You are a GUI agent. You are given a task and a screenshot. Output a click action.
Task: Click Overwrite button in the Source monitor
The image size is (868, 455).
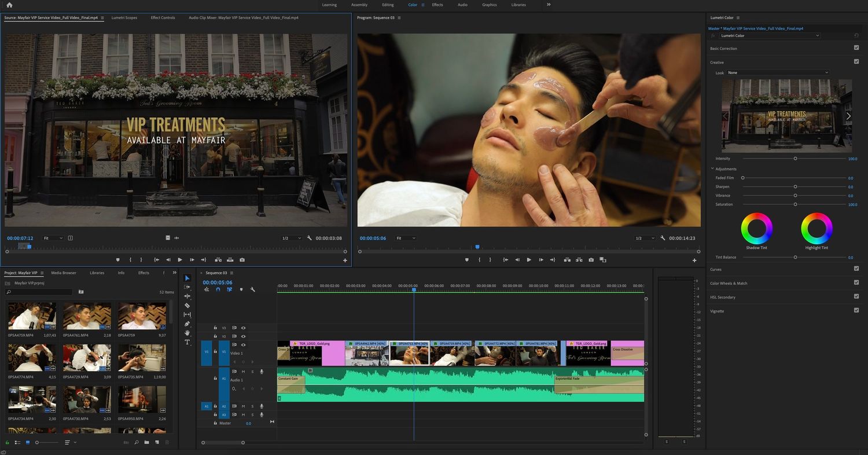230,260
